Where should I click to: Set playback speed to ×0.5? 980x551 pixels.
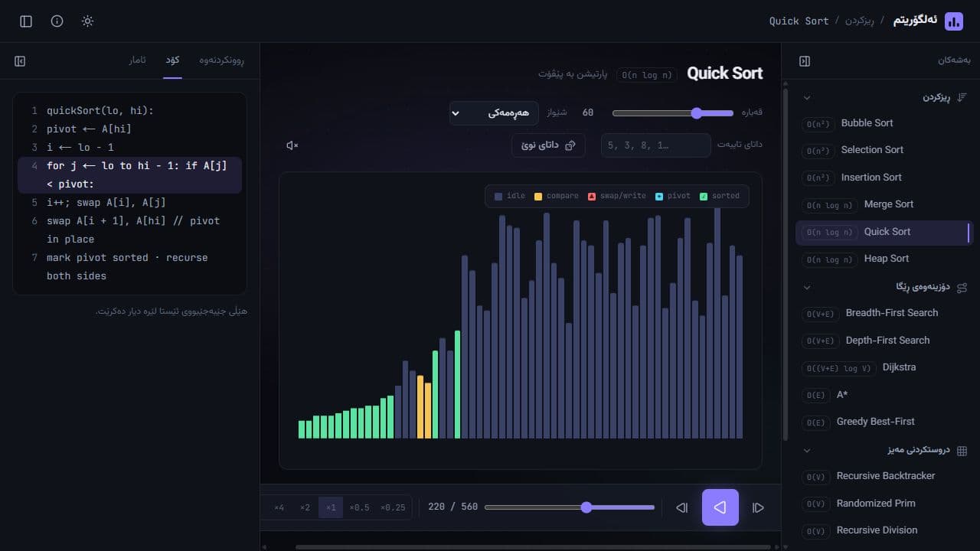359,507
